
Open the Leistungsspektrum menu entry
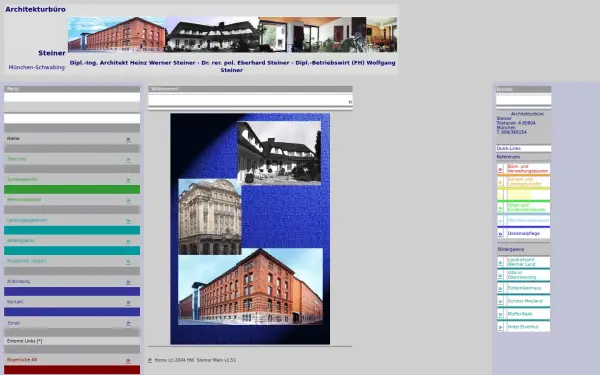coord(27,220)
